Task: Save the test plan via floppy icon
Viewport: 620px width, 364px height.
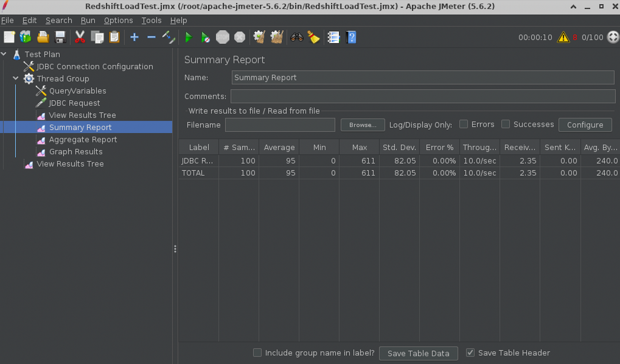Action: 60,37
